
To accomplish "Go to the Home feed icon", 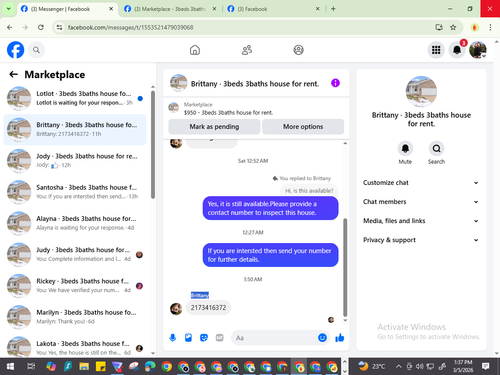I will (195, 50).
